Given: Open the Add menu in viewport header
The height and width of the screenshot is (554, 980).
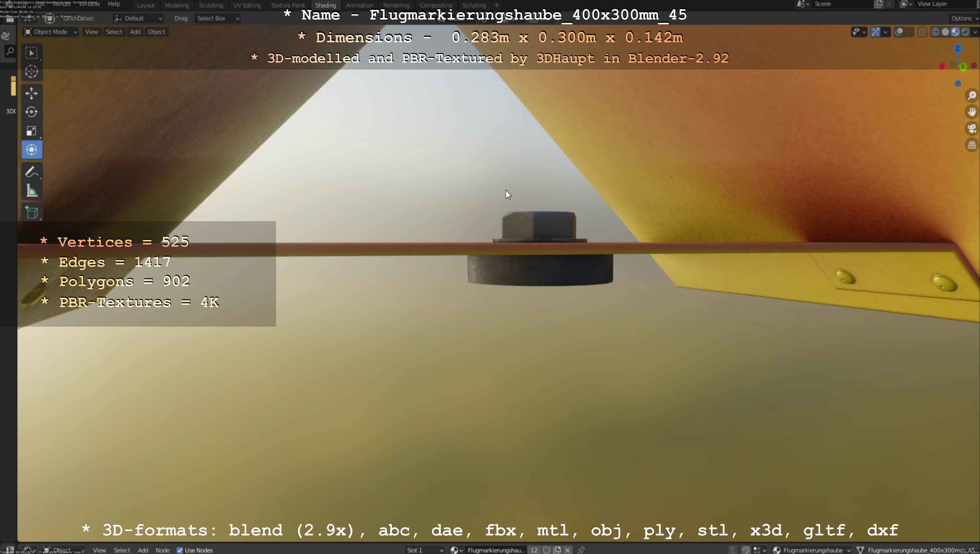Looking at the screenshot, I should [135, 32].
